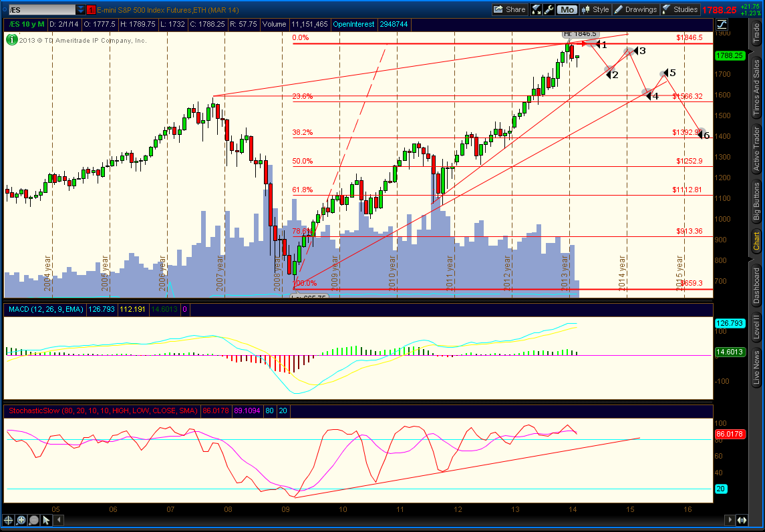Click the small link circle beside symbol field
This screenshot has width=765, height=532.
point(5,9)
